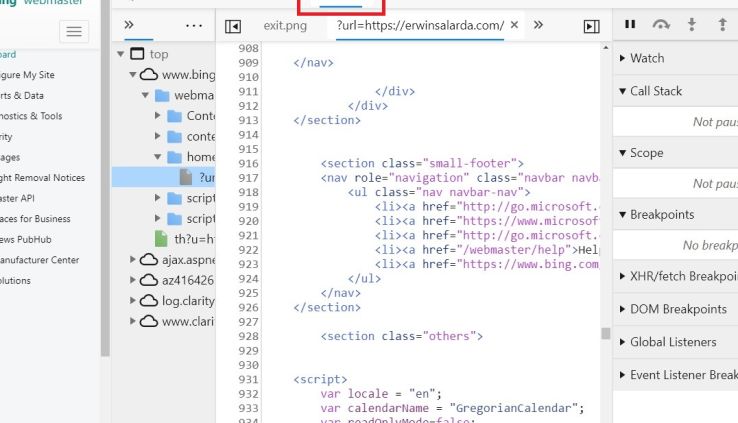The height and width of the screenshot is (423, 738).
Task: Switch to the exit.png tab
Action: [285, 25]
